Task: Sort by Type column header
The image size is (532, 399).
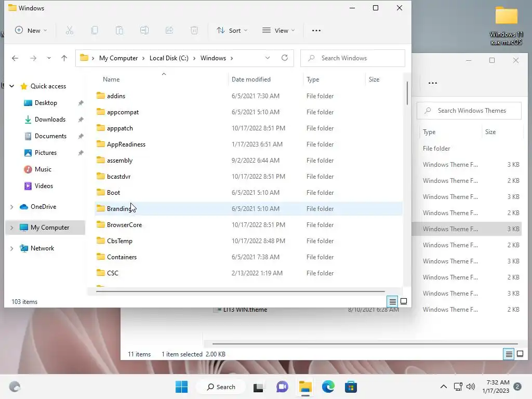Action: 313,79
